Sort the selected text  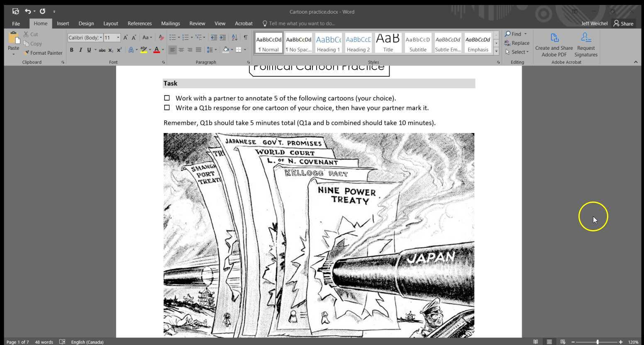pos(234,37)
